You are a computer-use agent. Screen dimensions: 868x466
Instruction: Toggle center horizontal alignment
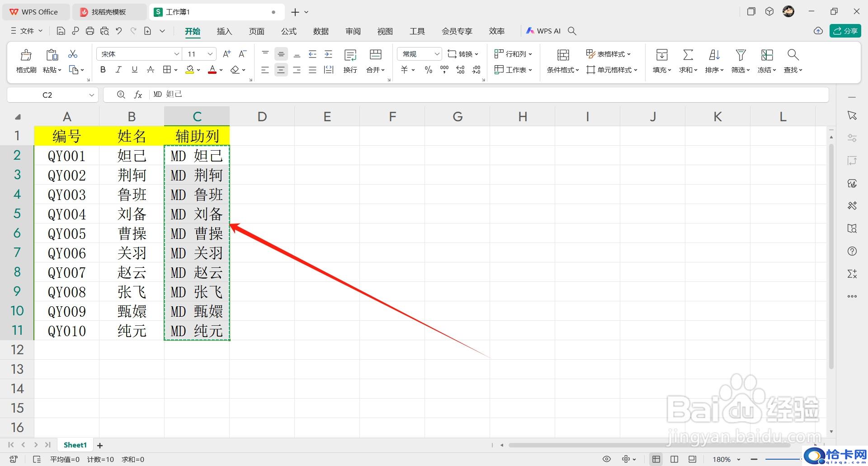281,70
